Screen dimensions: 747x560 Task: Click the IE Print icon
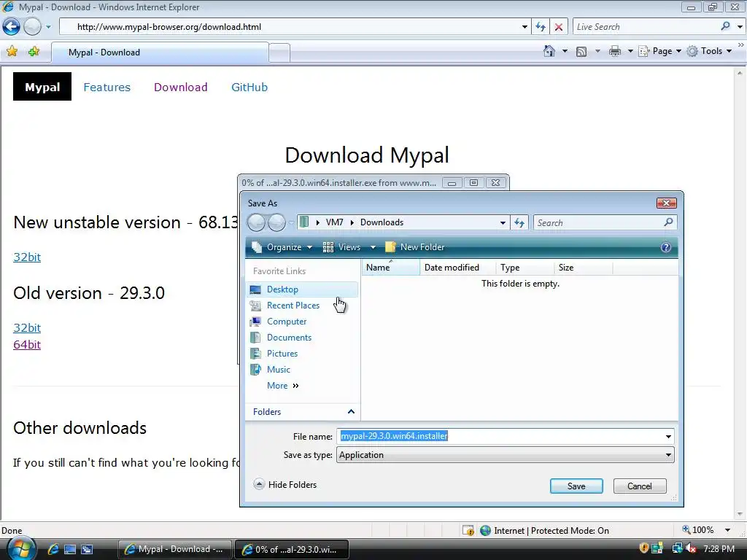click(x=614, y=51)
